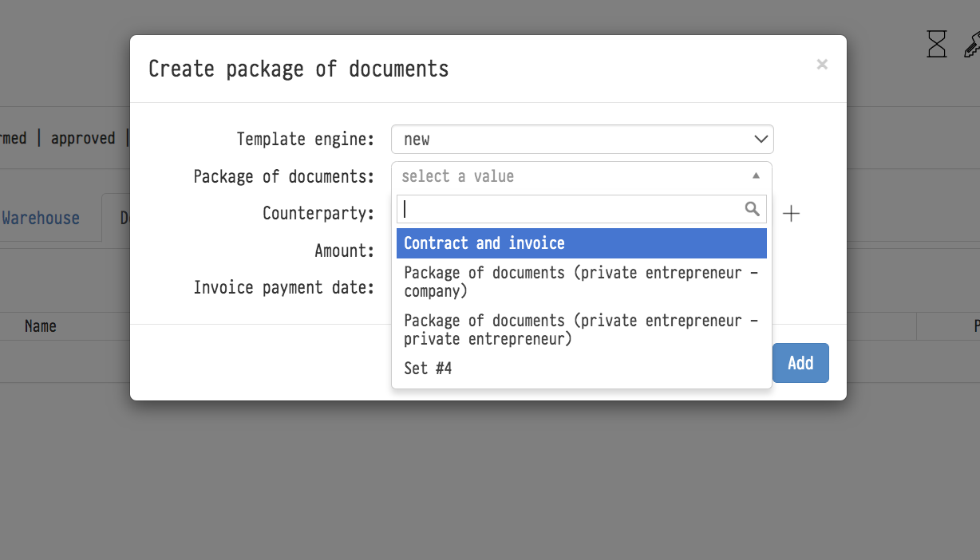
Task: Click the key icon at top right
Action: (x=971, y=44)
